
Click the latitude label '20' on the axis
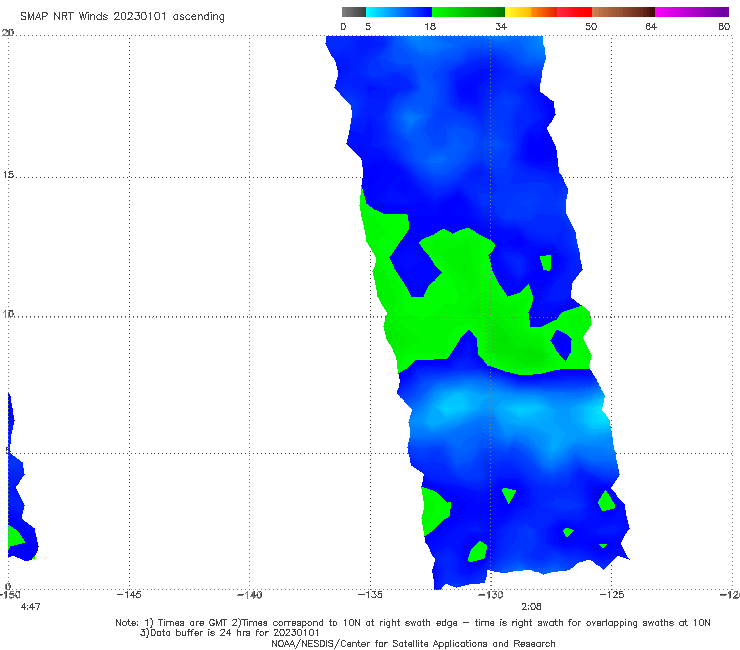coord(8,33)
